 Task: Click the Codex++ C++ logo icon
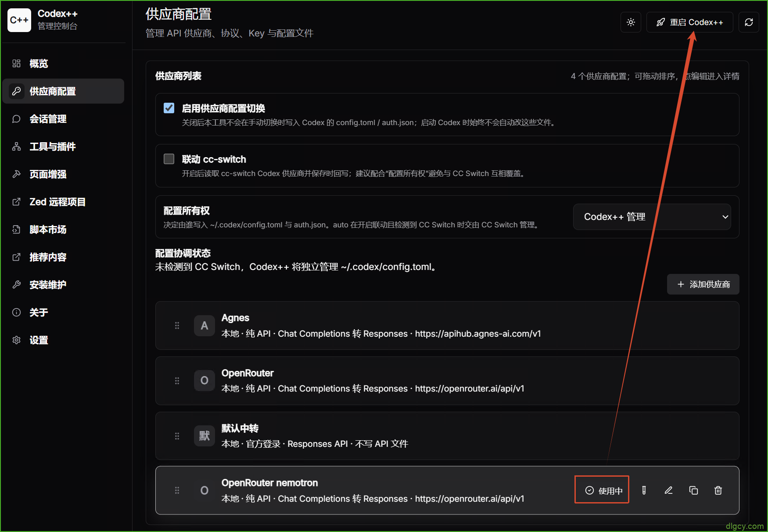[19, 20]
